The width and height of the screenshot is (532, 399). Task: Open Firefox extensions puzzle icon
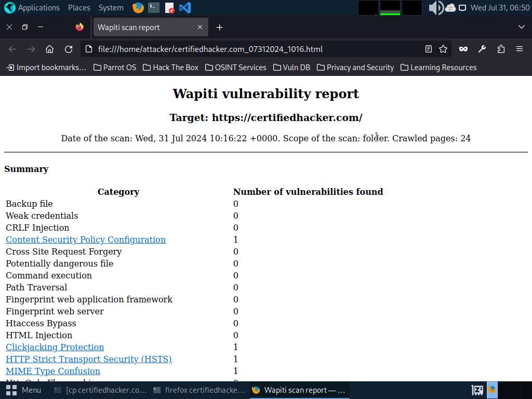pyautogui.click(x=501, y=49)
